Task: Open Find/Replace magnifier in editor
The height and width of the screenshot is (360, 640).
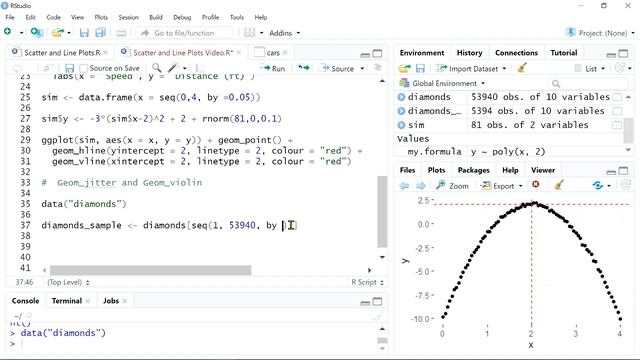Action: point(156,68)
